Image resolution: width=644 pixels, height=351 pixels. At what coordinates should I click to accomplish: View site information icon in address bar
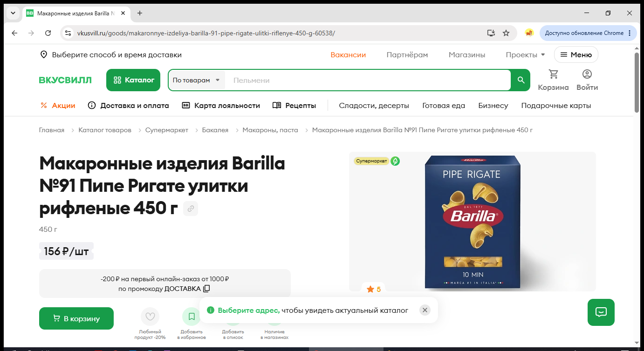68,33
